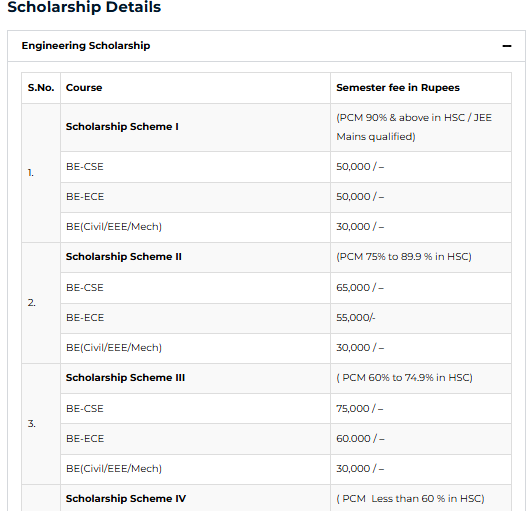Click the PCM 75% to 89.9% eligibility text
The width and height of the screenshot is (531, 511).
click(404, 257)
